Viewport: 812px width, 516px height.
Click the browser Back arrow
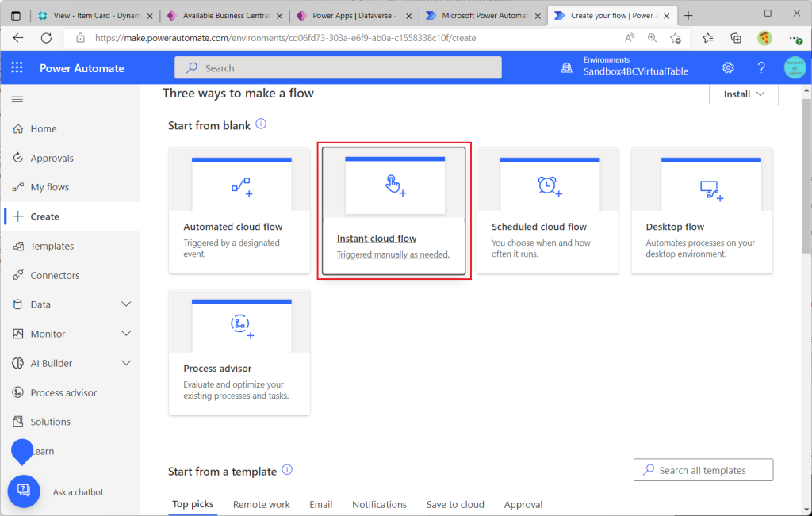(18, 38)
